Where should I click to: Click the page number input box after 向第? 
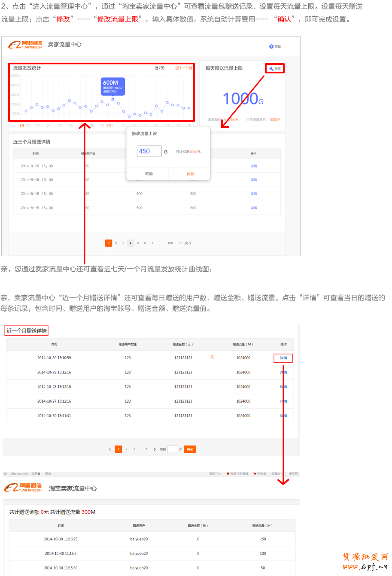(x=173, y=449)
